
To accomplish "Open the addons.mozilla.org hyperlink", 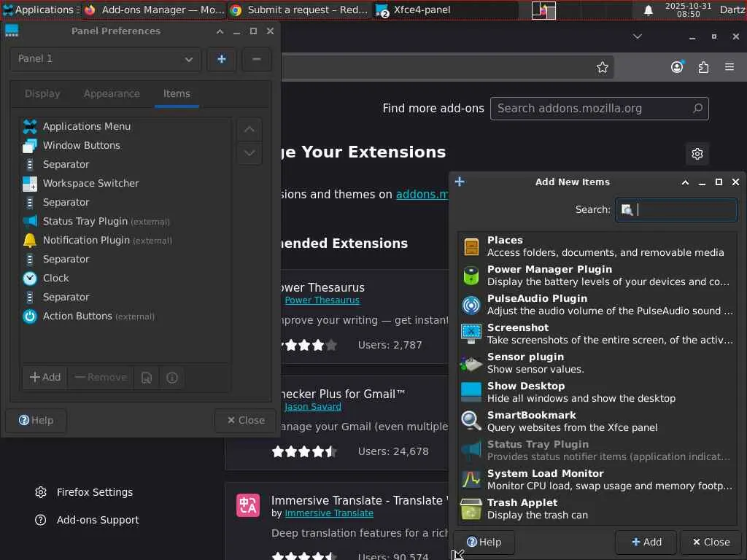I will (422, 195).
